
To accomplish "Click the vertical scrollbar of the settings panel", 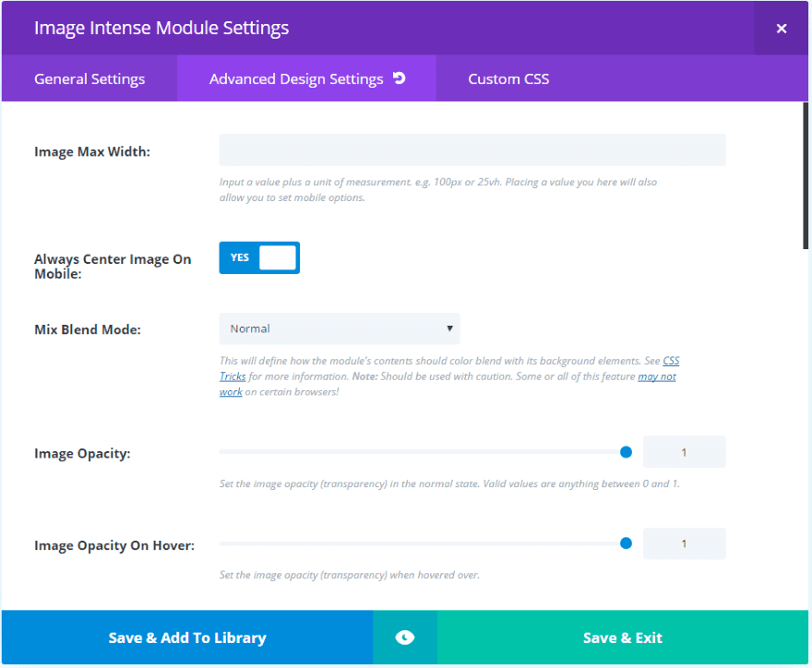I will 806,175.
